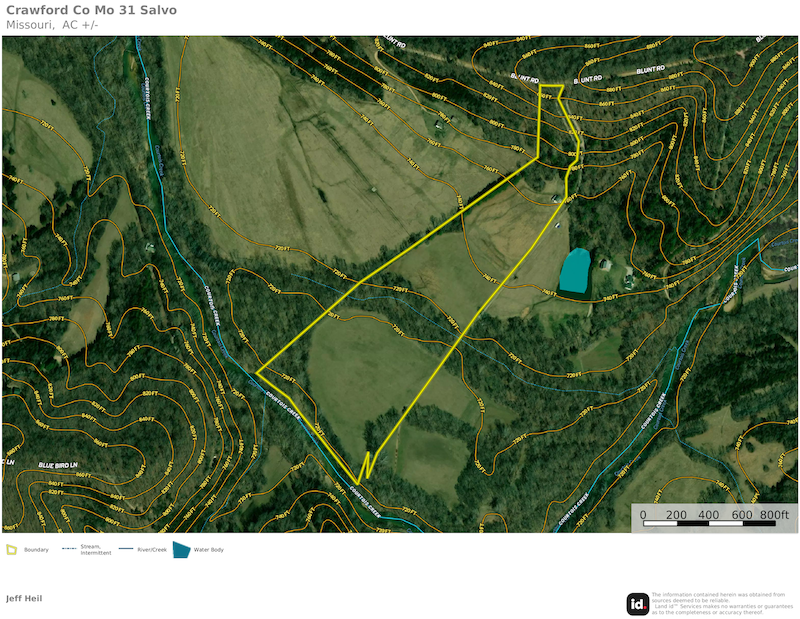The width and height of the screenshot is (800, 619).
Task: Click the 200 mark on scale bar
Action: click(676, 514)
